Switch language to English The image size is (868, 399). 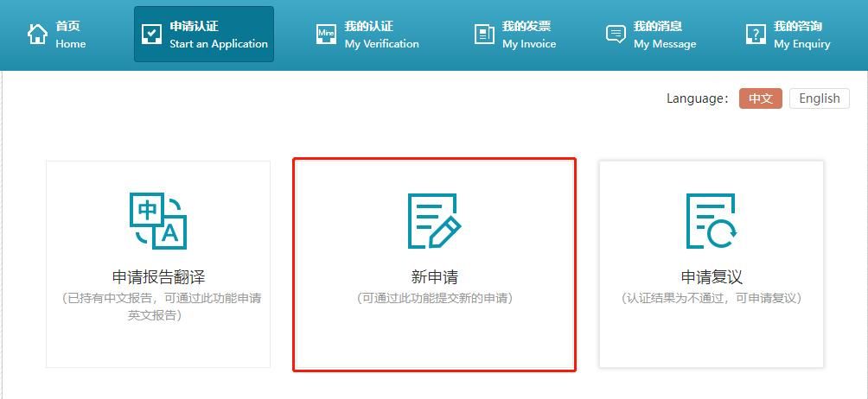[x=820, y=98]
